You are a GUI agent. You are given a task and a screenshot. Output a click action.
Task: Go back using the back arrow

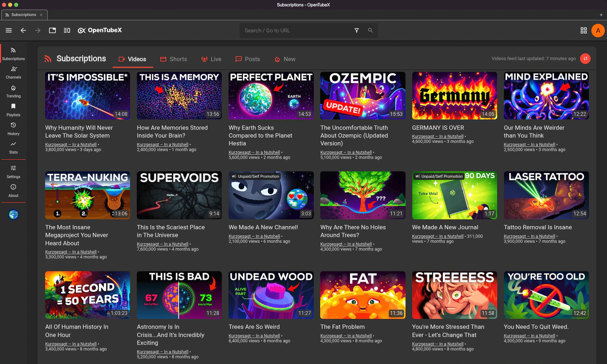pyautogui.click(x=23, y=31)
